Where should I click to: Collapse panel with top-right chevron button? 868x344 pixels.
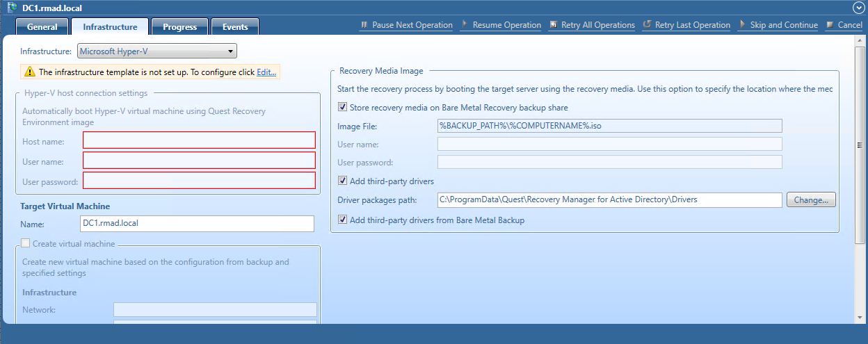tap(858, 7)
